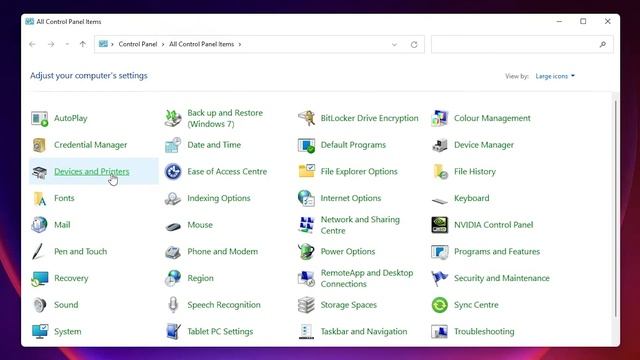This screenshot has width=640, height=360.
Task: Open Device Manager icon
Action: pos(440,145)
